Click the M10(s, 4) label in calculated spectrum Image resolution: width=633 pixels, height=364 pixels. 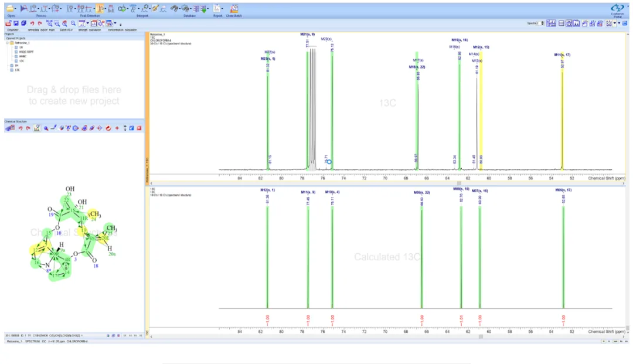[x=332, y=192]
